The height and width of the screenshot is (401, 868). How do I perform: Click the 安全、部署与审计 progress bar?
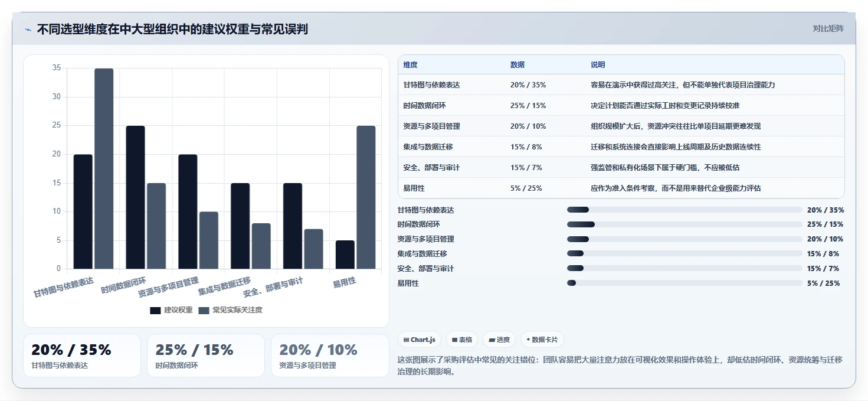point(684,268)
